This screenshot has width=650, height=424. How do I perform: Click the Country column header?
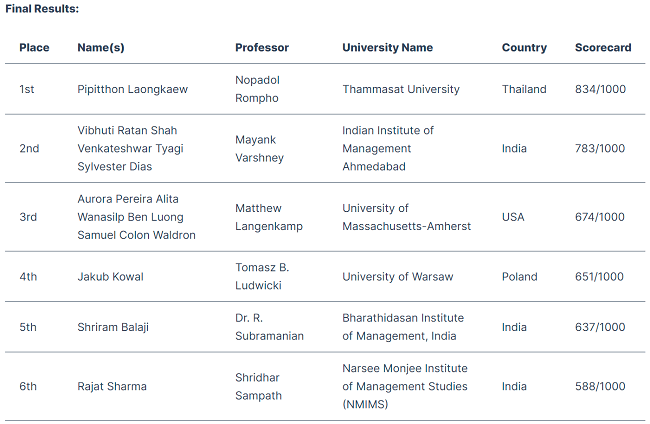coord(524,47)
